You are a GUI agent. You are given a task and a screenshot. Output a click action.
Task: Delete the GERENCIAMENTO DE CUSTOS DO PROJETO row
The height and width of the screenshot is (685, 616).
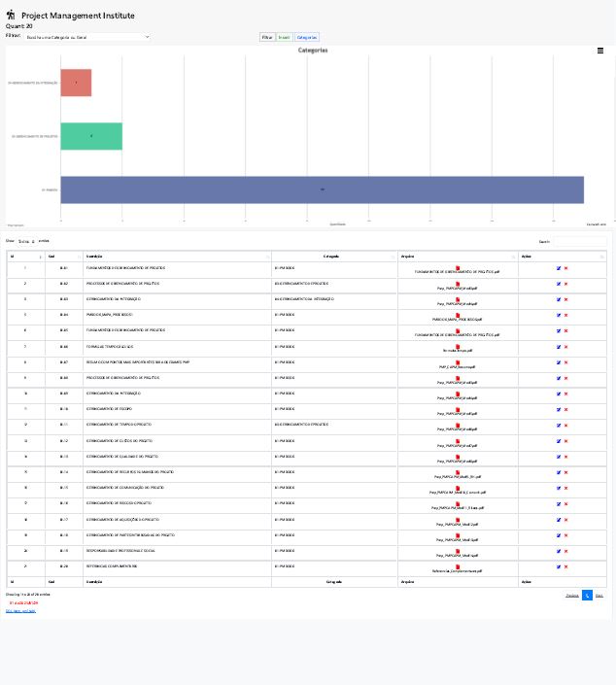coord(565,440)
